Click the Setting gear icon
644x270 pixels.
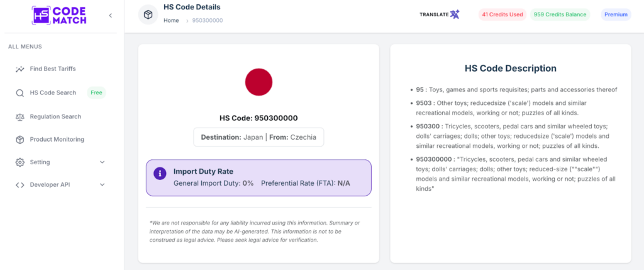pyautogui.click(x=20, y=162)
